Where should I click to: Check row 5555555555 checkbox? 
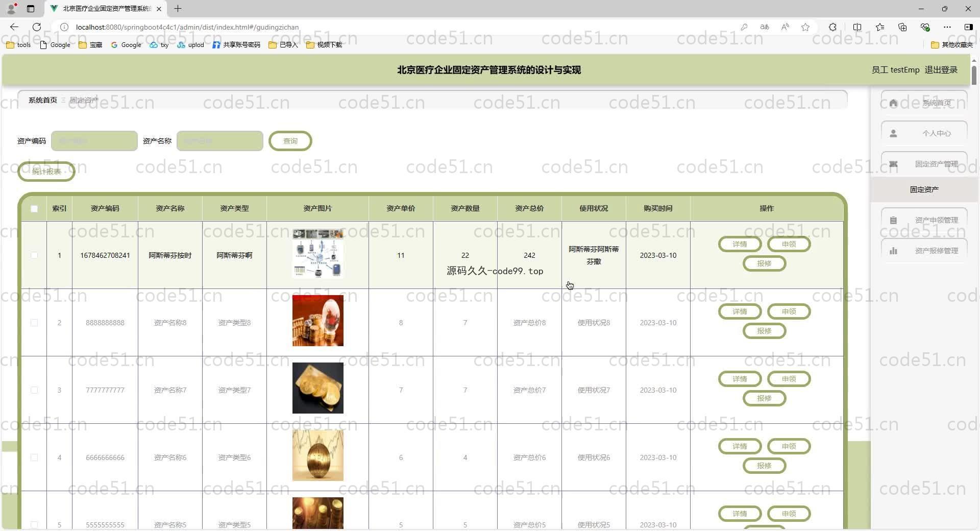[x=34, y=525]
